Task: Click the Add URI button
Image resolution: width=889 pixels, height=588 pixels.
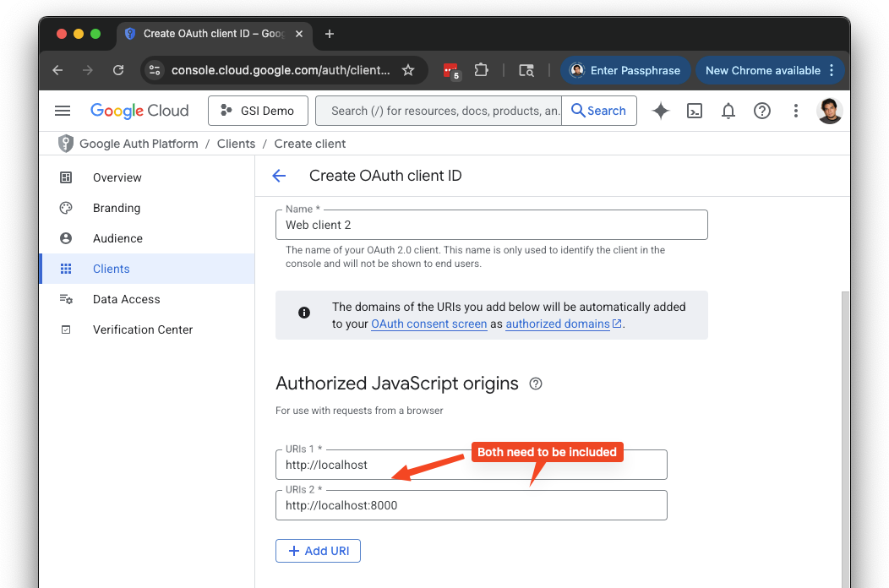Action: point(318,551)
